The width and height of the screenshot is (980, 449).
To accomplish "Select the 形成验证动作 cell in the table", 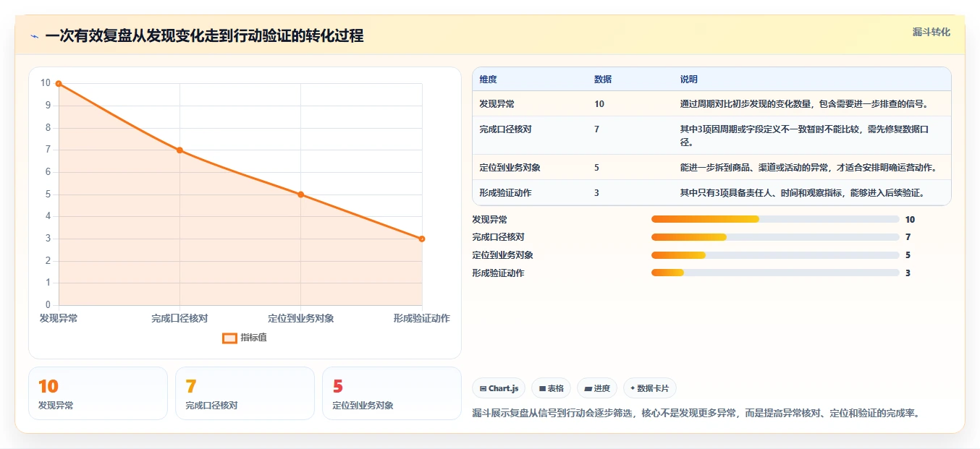I will [505, 193].
